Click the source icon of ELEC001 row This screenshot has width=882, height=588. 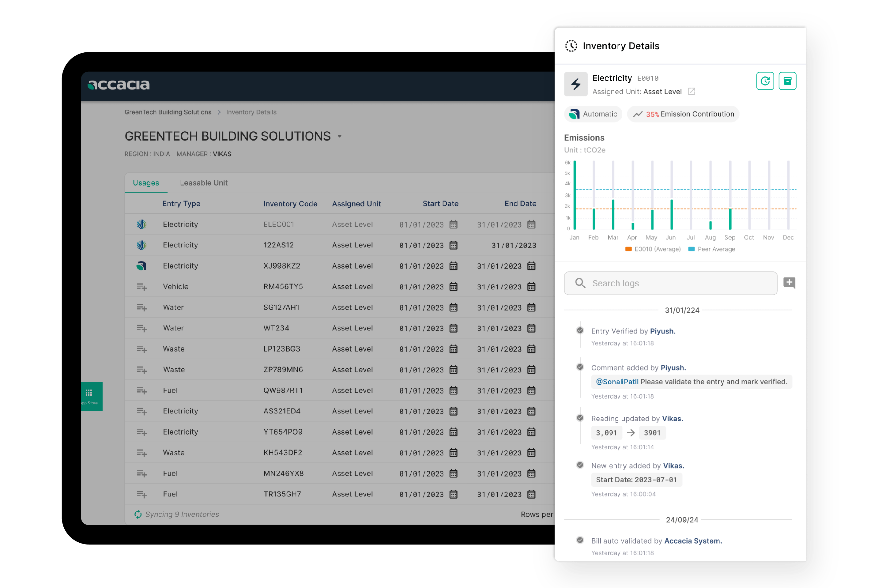tap(141, 224)
